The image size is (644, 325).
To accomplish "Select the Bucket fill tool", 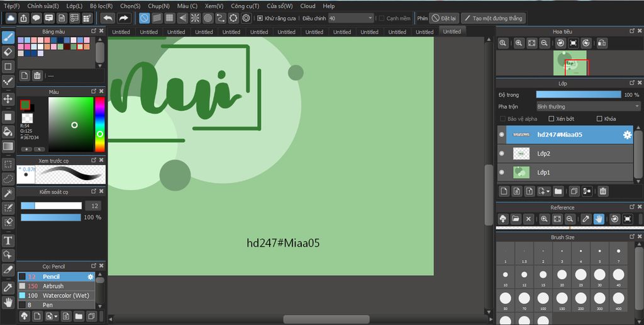I will tap(8, 131).
